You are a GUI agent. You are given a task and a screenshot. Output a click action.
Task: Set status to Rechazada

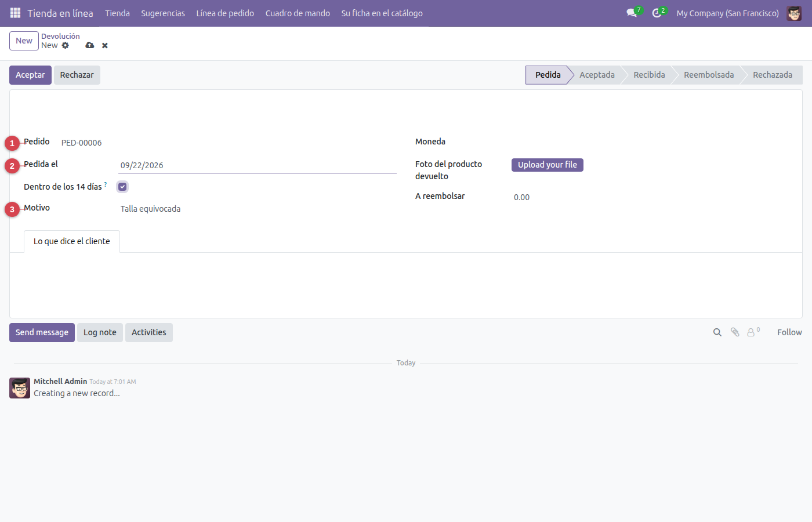(x=773, y=75)
